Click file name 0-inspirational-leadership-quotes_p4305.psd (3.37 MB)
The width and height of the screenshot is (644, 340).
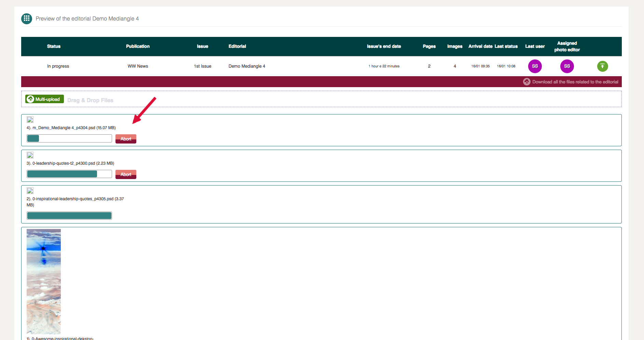(75, 202)
